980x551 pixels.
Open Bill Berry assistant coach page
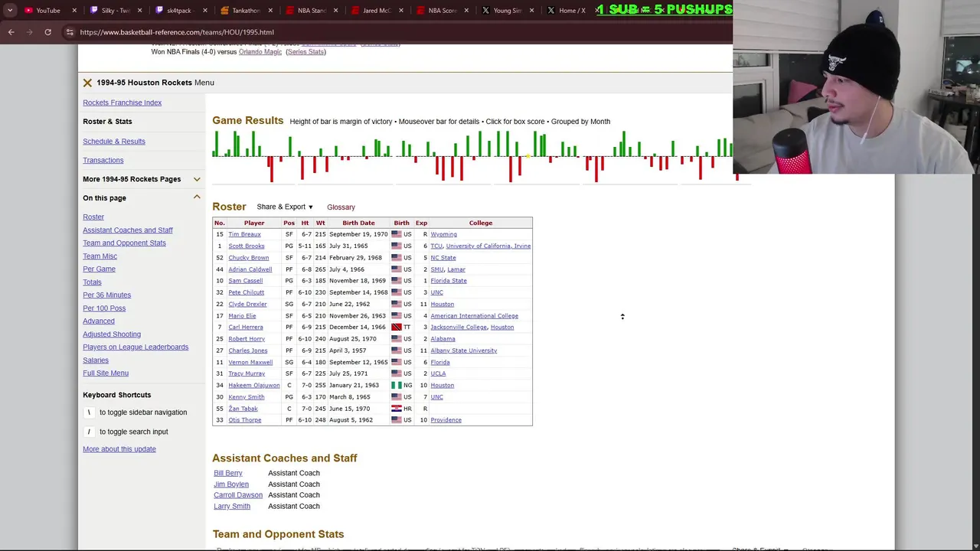[227, 473]
